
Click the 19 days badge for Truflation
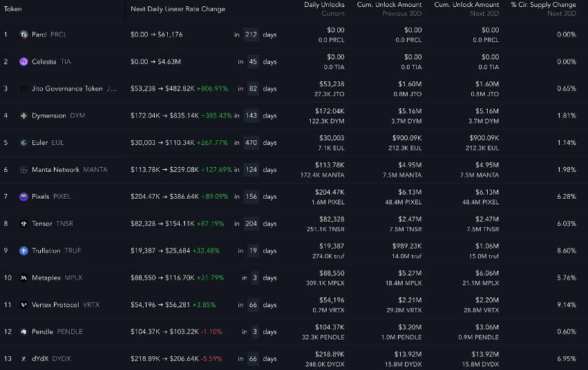pos(253,251)
